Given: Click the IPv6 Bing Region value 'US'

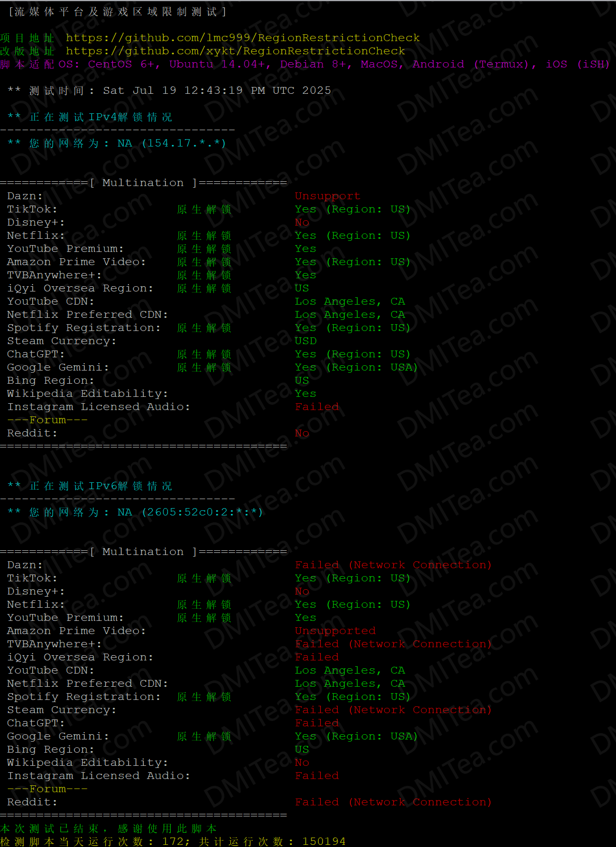Looking at the screenshot, I should (302, 749).
